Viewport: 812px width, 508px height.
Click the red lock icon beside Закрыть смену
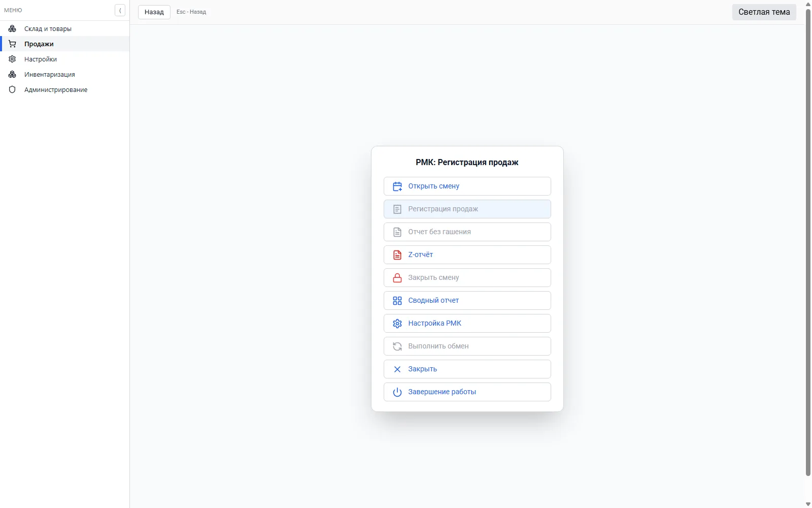[x=397, y=278]
